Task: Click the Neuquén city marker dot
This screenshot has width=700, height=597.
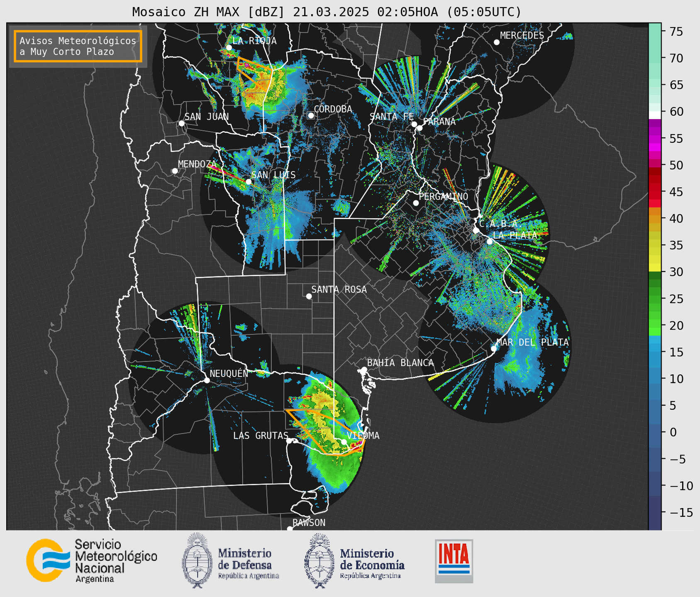Action: point(207,380)
